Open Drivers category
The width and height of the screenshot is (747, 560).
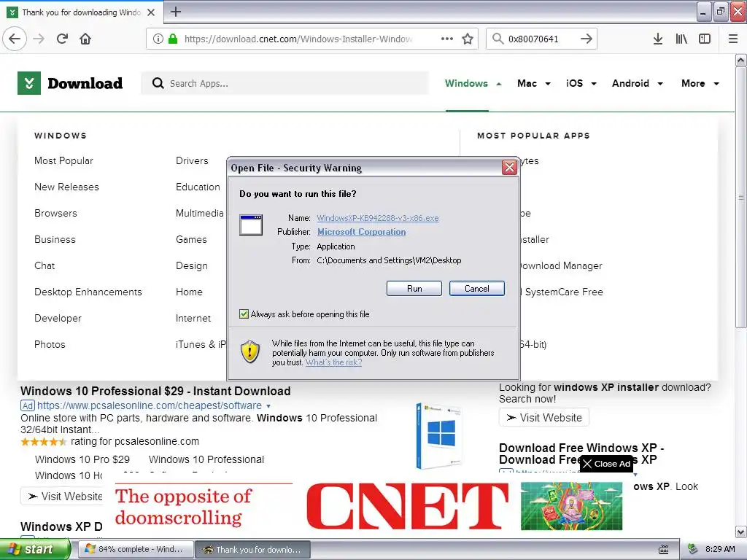pos(192,161)
